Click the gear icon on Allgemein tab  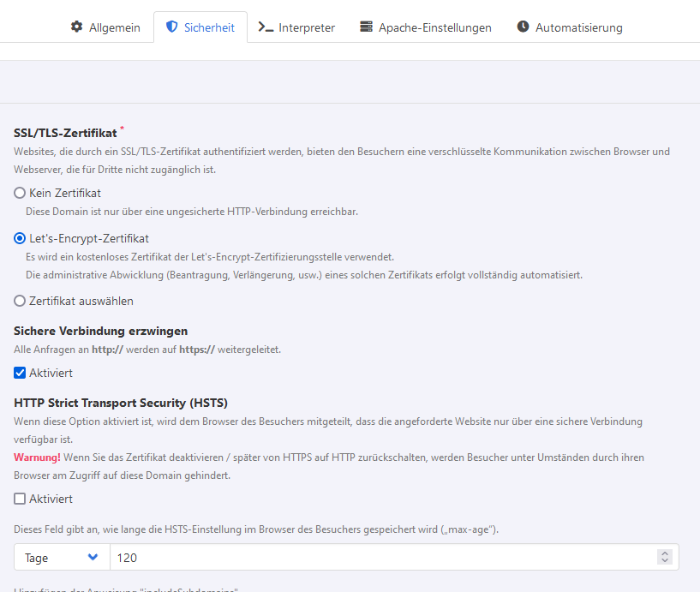(x=76, y=27)
